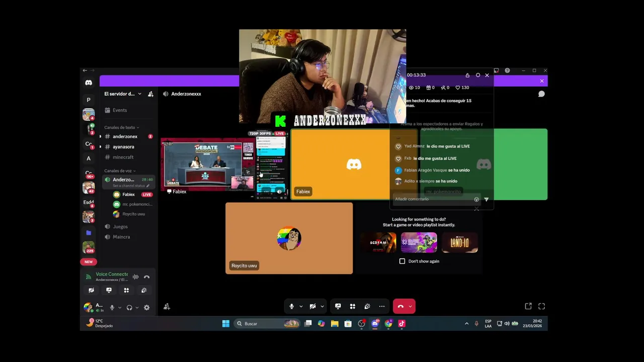Open server avatar with 225 badge
This screenshot has width=644, height=362.
point(89,247)
